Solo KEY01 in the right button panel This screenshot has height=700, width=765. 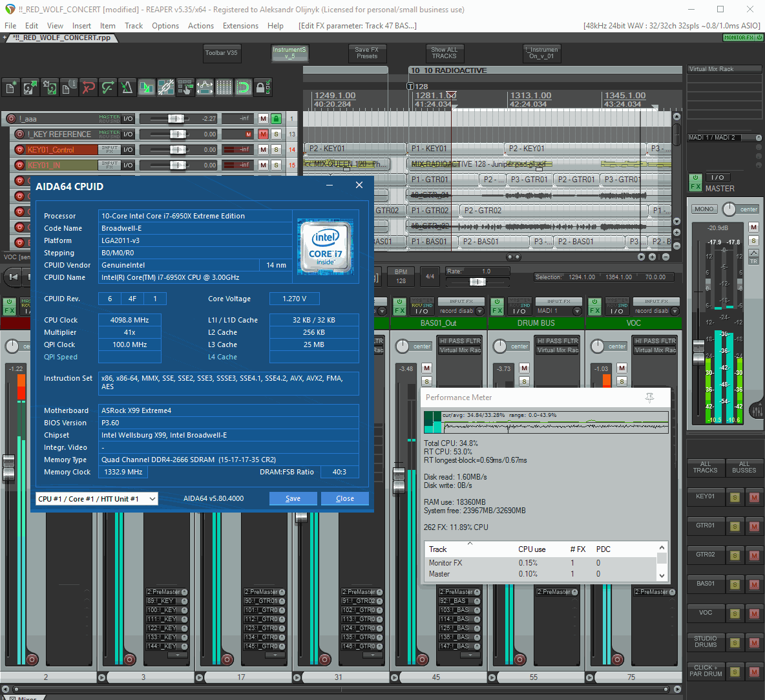(x=735, y=498)
